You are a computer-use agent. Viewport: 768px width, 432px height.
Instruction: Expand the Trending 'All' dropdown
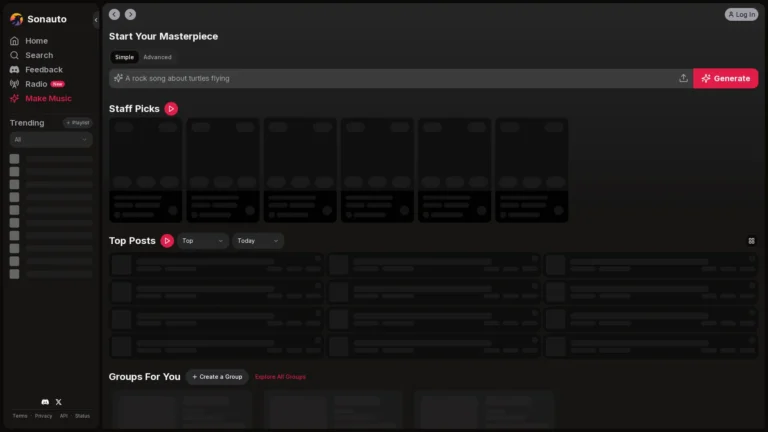(x=50, y=140)
